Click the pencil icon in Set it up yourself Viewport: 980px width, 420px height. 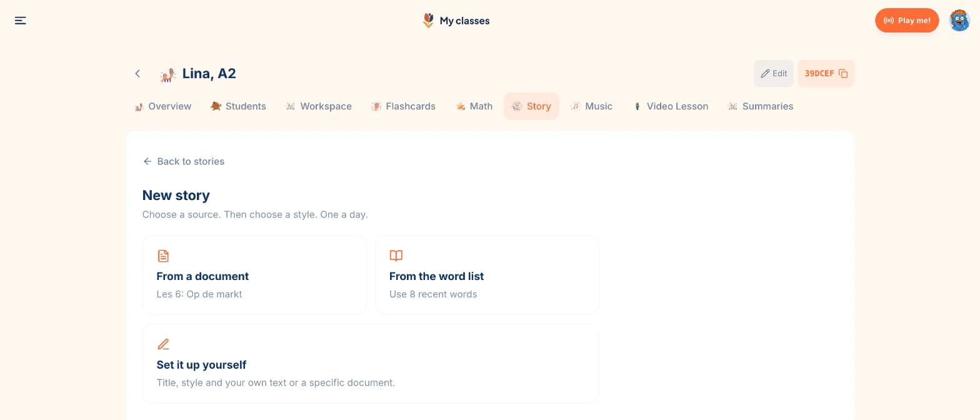click(163, 344)
